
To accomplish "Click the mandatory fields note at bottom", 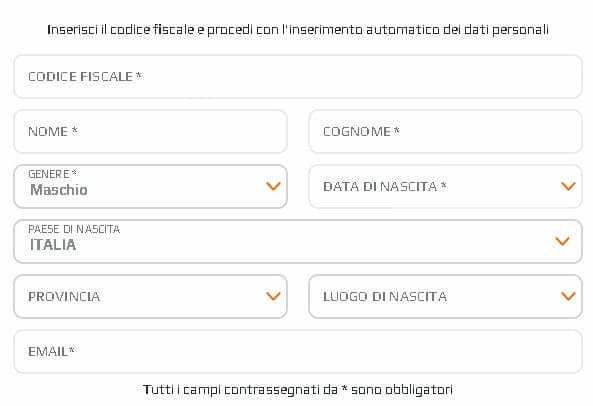I will click(x=298, y=389).
